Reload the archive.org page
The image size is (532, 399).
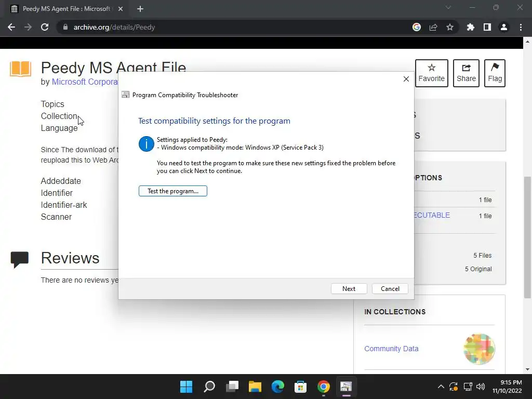(45, 27)
